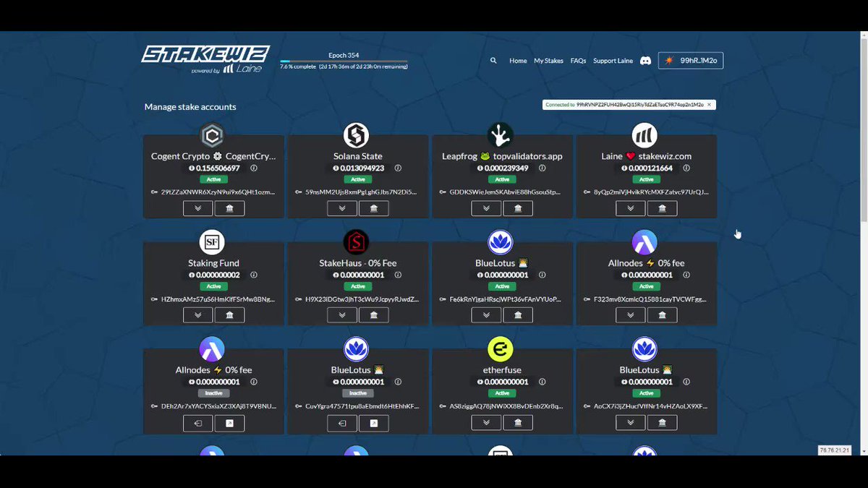Click Allnodes logo on F323mv8 card
This screenshot has height=488, width=868.
coord(644,242)
